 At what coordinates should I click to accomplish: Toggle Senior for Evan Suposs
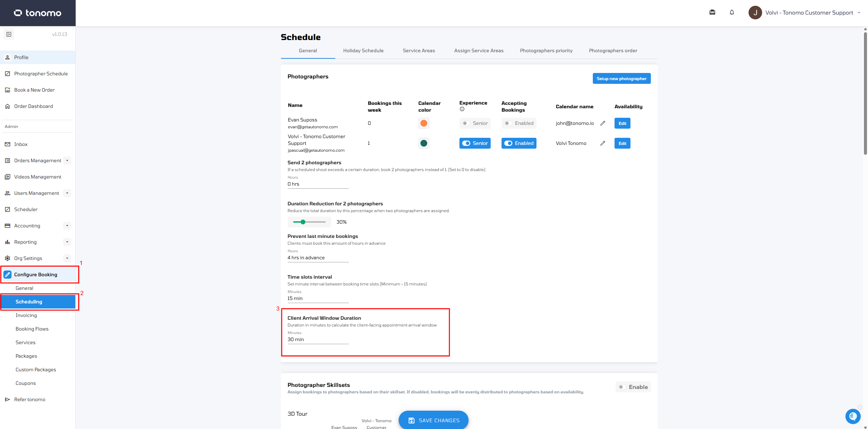point(475,123)
